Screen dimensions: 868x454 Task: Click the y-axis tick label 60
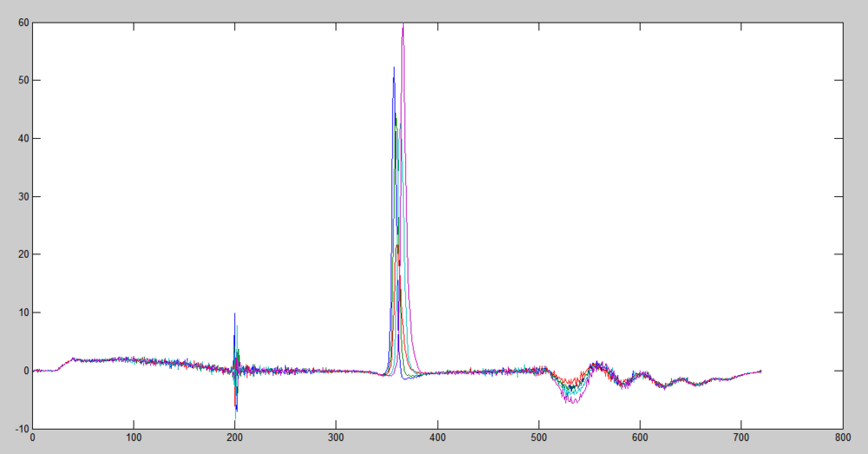(24, 23)
